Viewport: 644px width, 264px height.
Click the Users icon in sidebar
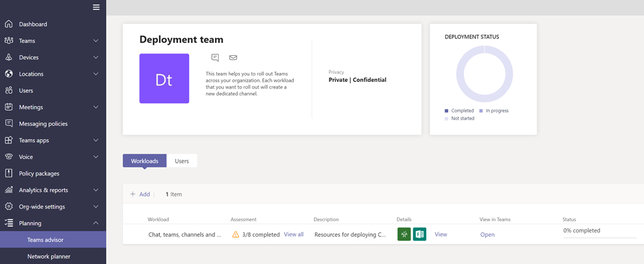(x=9, y=91)
